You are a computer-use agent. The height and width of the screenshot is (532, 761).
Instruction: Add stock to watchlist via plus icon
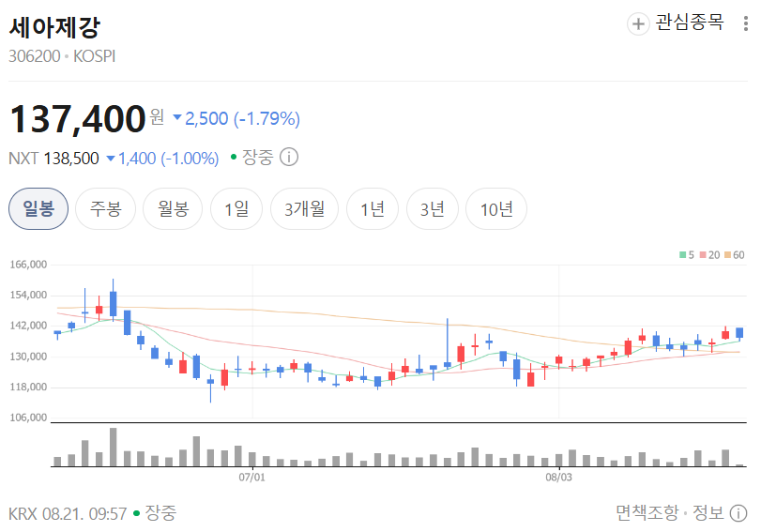coord(638,23)
